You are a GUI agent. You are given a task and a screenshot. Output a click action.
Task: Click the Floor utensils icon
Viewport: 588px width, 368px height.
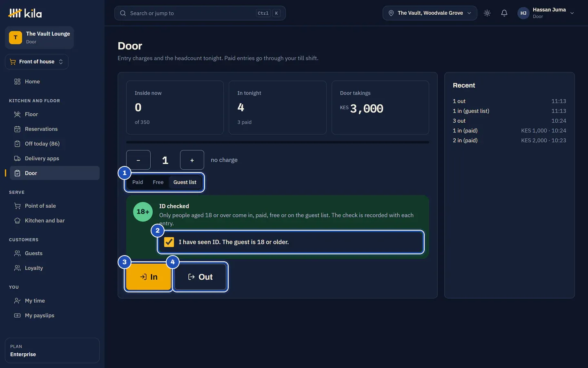[17, 114]
